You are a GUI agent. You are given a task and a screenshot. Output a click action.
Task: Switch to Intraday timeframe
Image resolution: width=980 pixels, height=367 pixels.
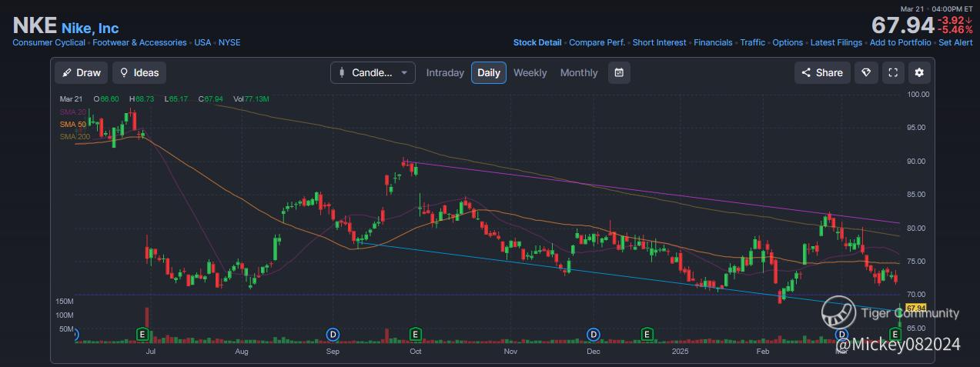click(x=445, y=73)
